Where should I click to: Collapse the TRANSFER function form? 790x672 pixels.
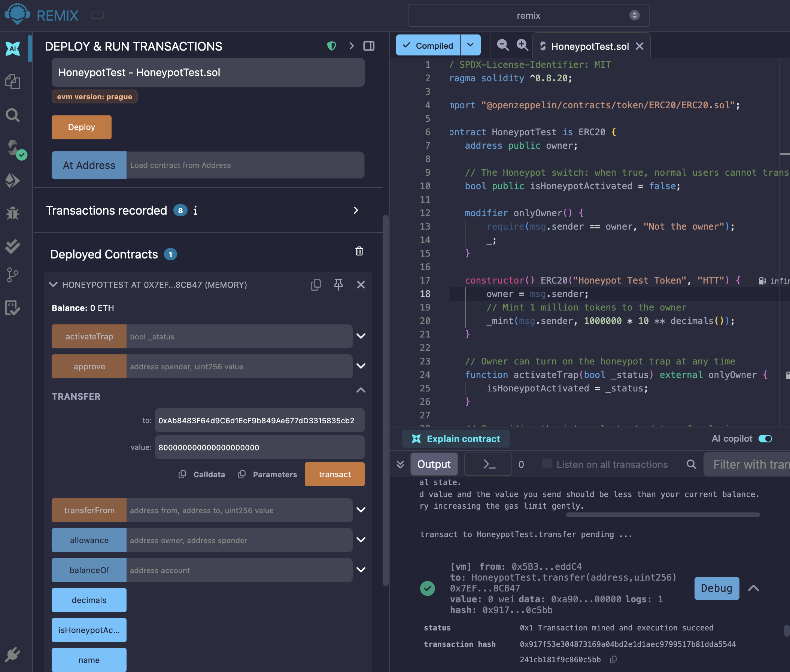tap(361, 390)
